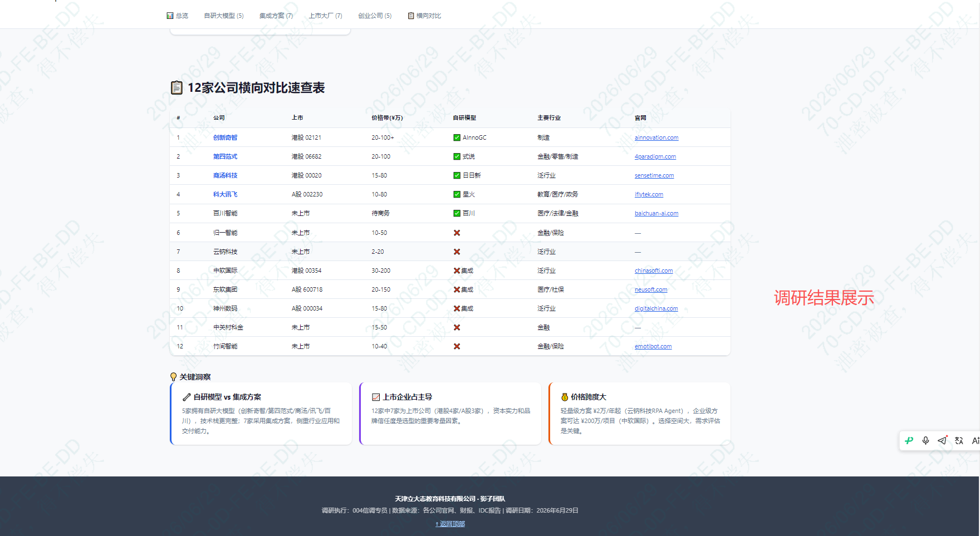Click the pencil icon on 自研模型 vs 集成方案 card
The width and height of the screenshot is (980, 536).
pos(187,397)
